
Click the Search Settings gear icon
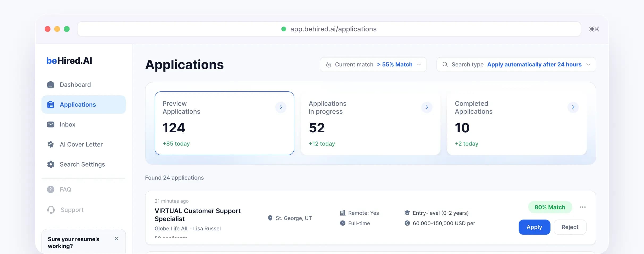click(x=50, y=164)
